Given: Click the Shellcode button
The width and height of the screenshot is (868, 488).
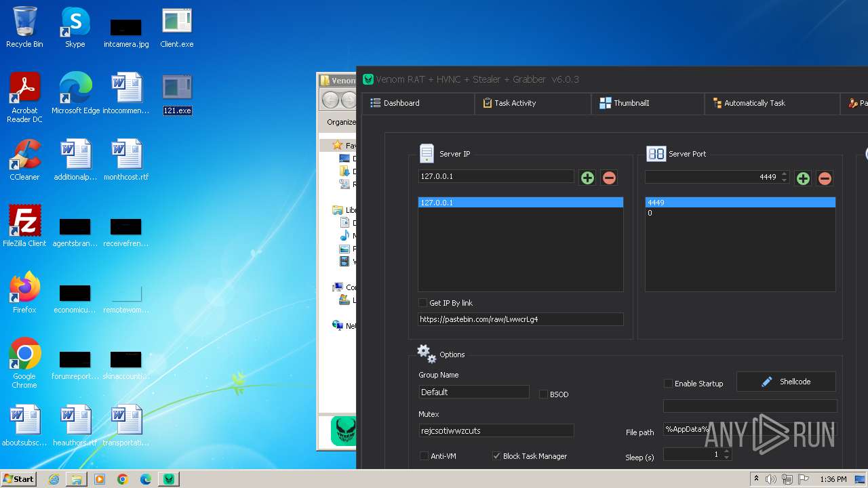Looking at the screenshot, I should click(x=786, y=382).
